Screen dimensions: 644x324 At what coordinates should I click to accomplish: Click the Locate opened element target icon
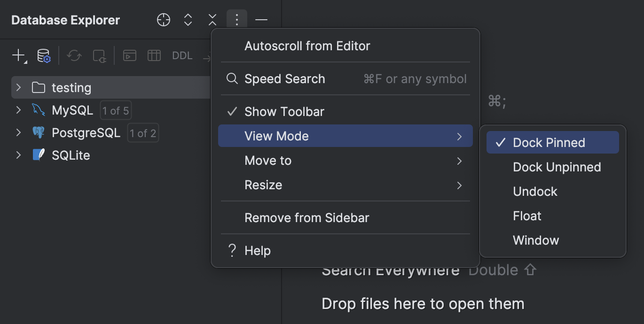click(x=163, y=20)
